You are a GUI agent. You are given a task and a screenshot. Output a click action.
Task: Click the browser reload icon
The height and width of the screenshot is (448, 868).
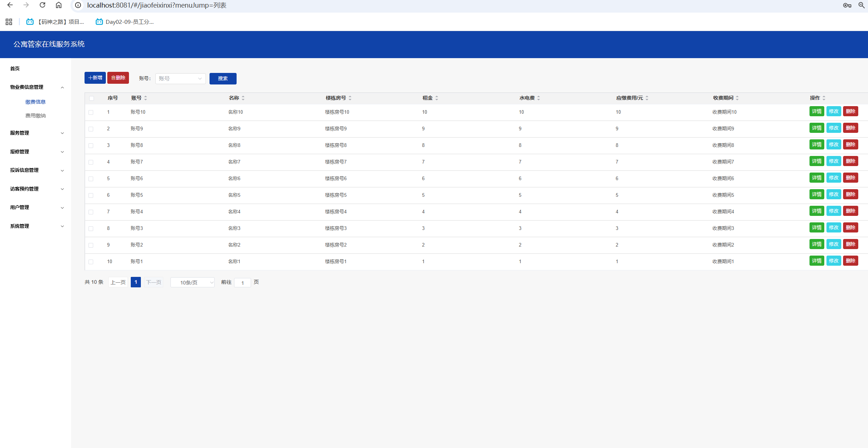point(42,5)
